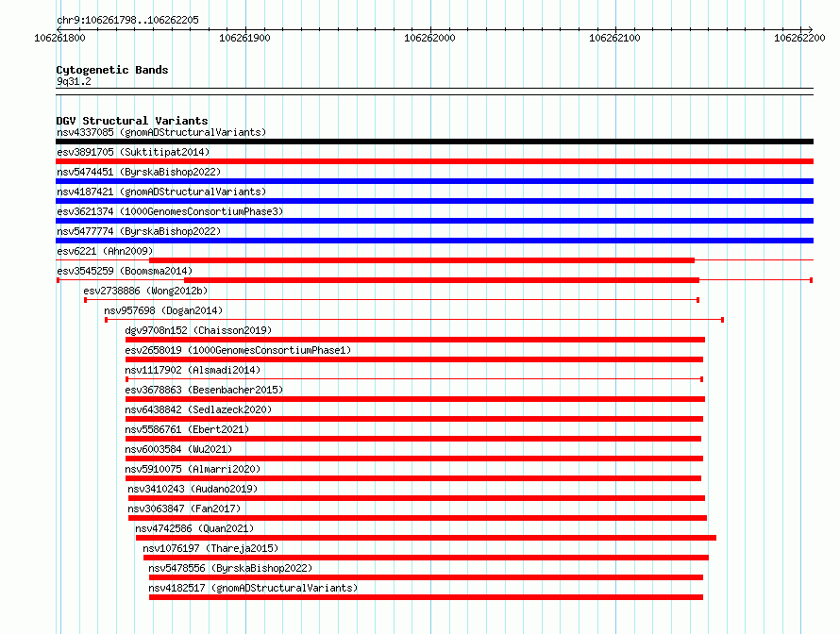Viewport: 840px width, 634px height.
Task: Click the thin nsv957698 variant line
Action: point(414,320)
